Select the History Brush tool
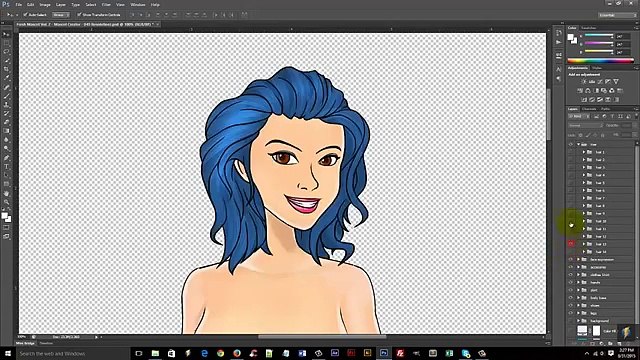640x360 pixels. (6, 113)
